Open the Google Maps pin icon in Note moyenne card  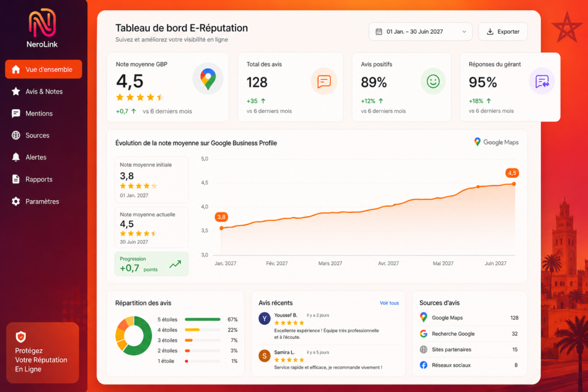[208, 79]
